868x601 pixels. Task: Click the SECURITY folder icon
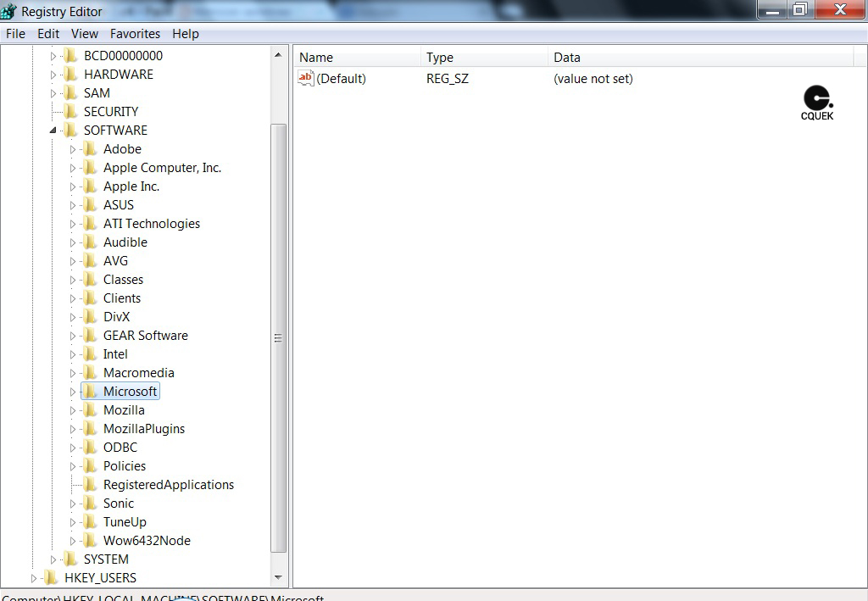point(70,112)
